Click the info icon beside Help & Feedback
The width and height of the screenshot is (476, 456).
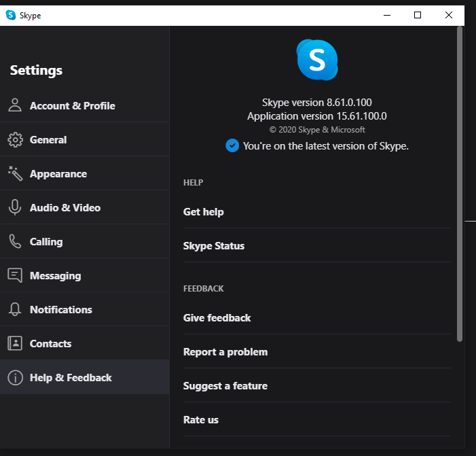pos(15,377)
